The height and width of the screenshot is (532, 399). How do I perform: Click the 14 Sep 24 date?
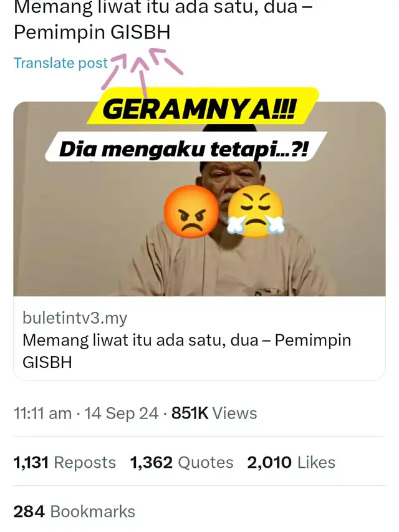(122, 414)
